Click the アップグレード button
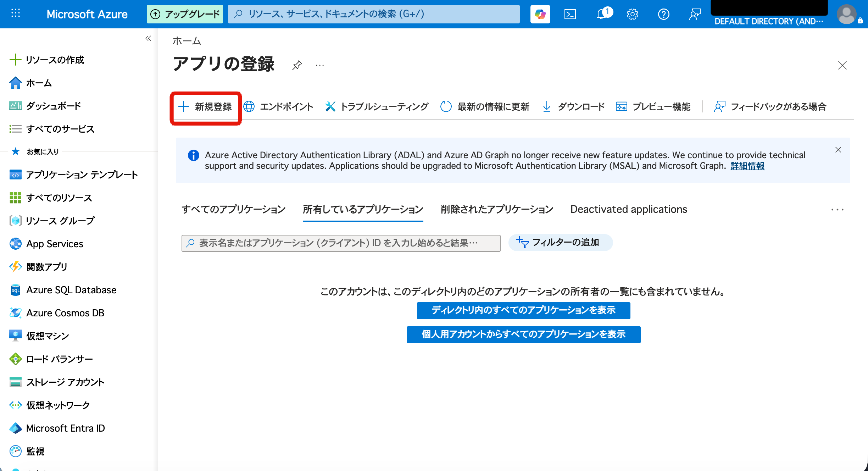 (x=185, y=14)
